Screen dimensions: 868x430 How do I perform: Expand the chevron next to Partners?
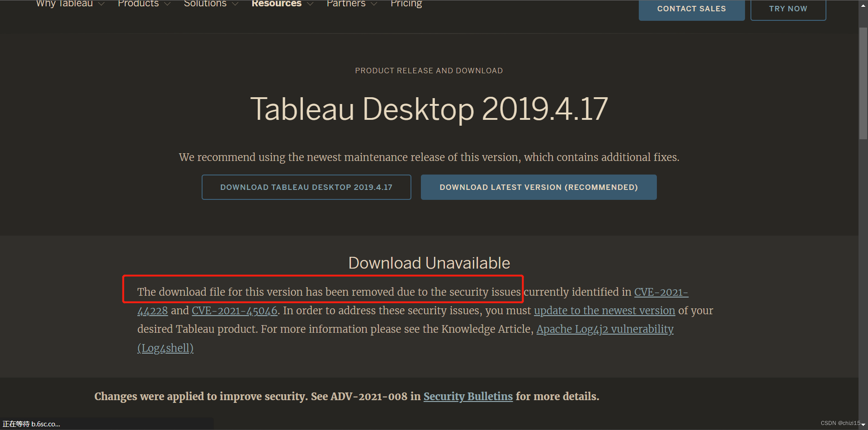pyautogui.click(x=374, y=4)
